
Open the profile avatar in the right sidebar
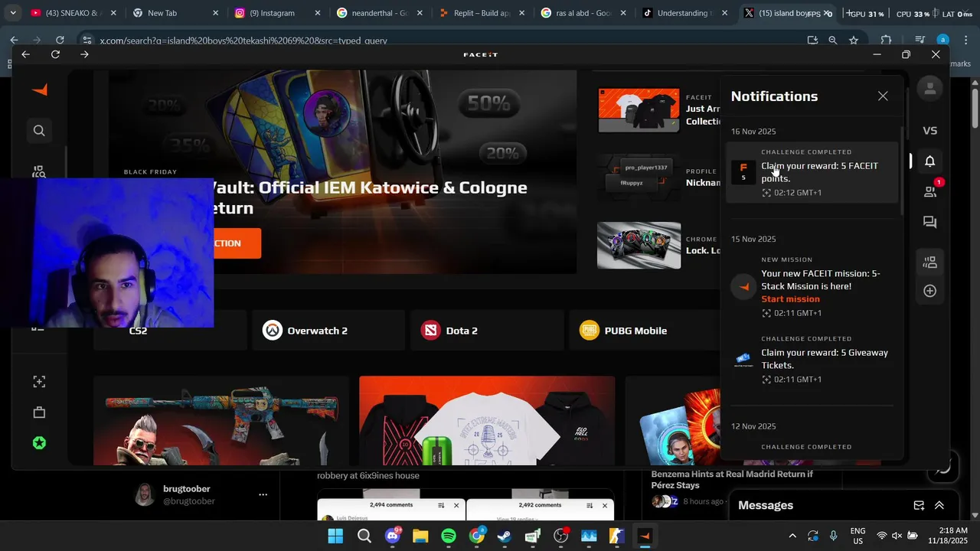[x=930, y=89]
